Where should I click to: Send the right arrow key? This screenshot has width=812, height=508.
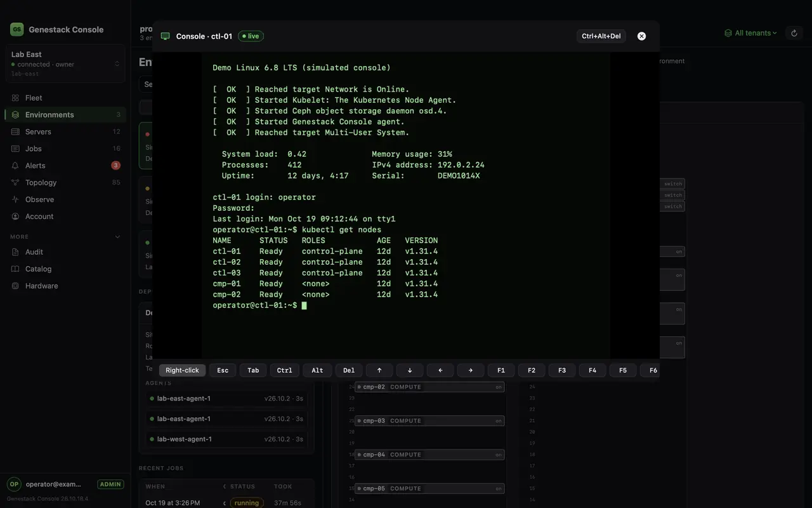tap(471, 370)
